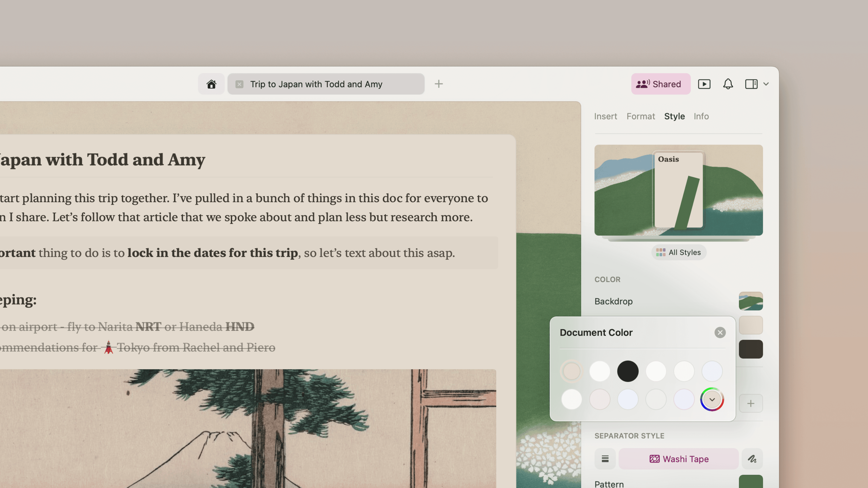This screenshot has height=488, width=868.
Task: Select Washi Tape separator style
Action: [x=679, y=459]
